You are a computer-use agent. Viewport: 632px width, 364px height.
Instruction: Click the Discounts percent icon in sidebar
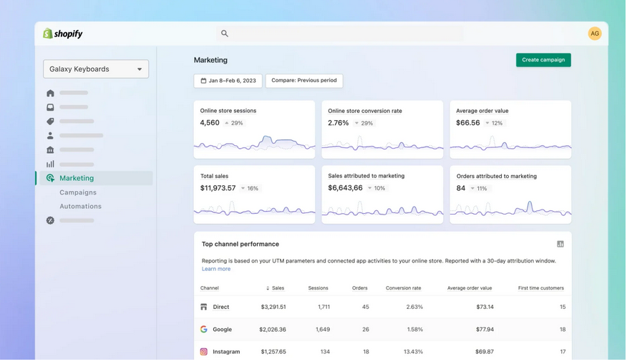50,220
